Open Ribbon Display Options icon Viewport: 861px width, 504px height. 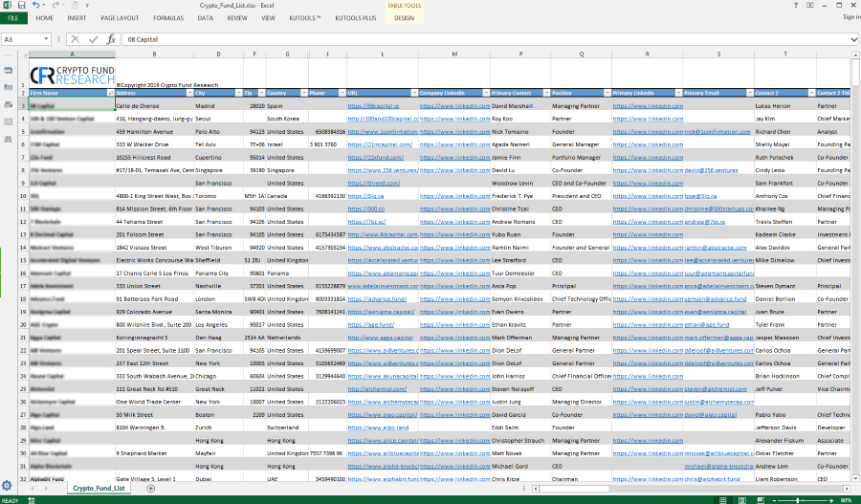[810, 5]
